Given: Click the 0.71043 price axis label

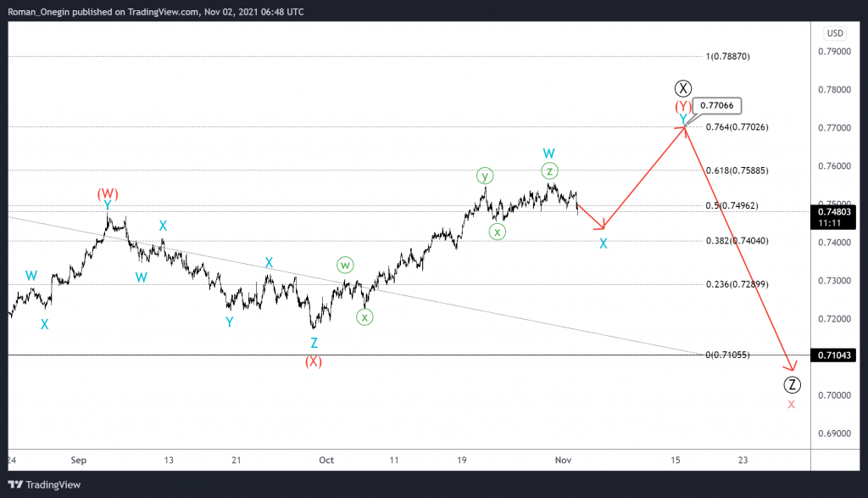Looking at the screenshot, I should [x=835, y=355].
